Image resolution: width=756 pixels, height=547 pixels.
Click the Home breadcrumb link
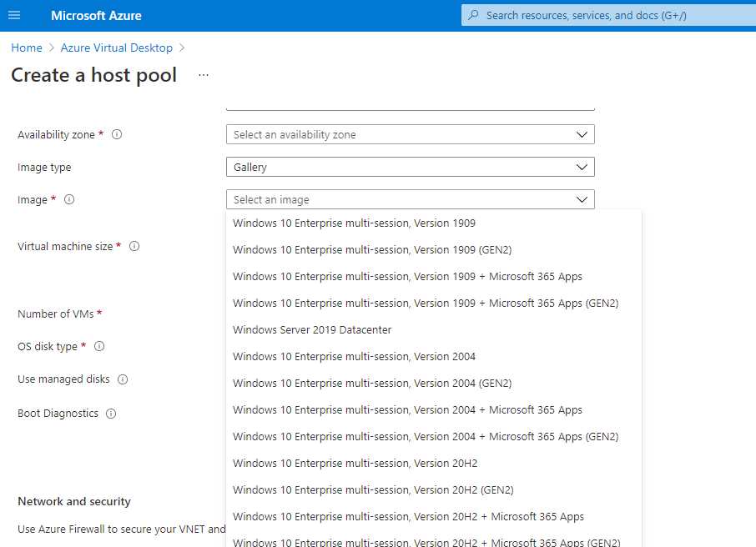click(x=27, y=48)
